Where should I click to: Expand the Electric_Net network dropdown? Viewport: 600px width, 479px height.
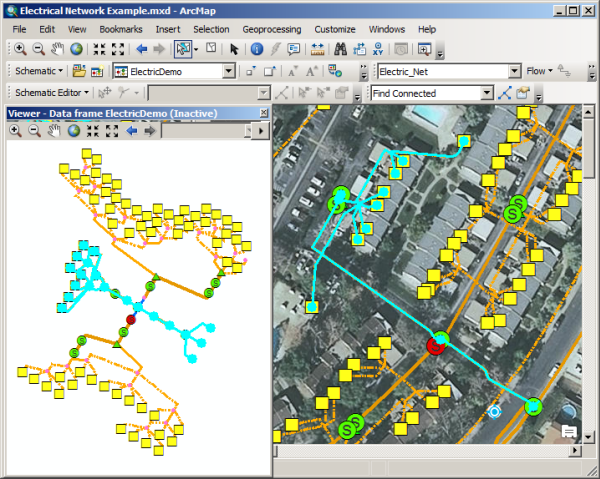click(x=514, y=71)
